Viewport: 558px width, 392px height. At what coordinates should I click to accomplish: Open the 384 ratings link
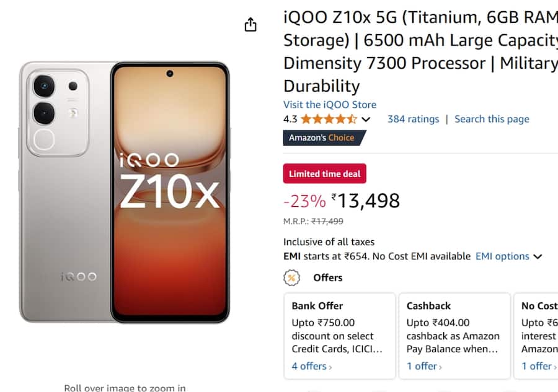click(413, 119)
